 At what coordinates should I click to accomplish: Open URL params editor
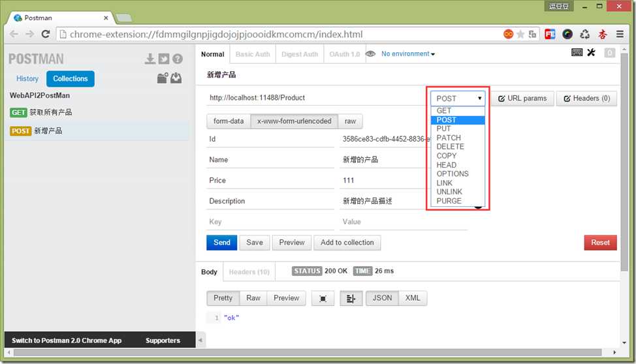point(522,99)
